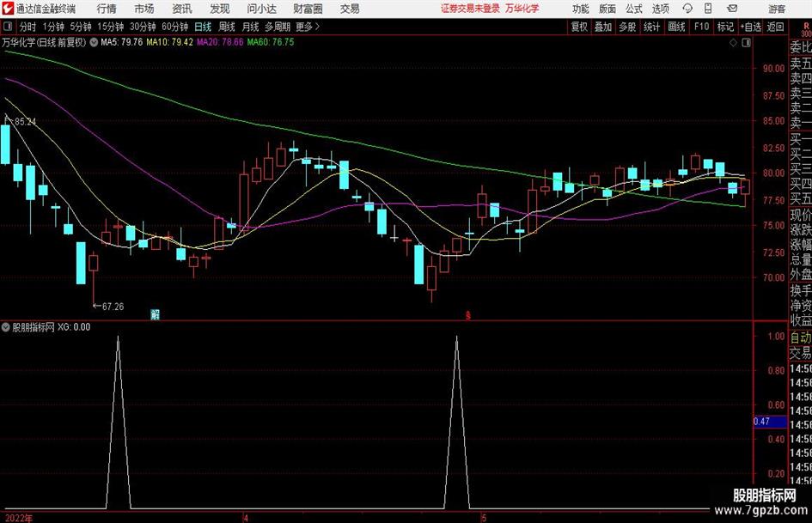Click the 统计 statistics button
This screenshot has width=812, height=523.
651,27
